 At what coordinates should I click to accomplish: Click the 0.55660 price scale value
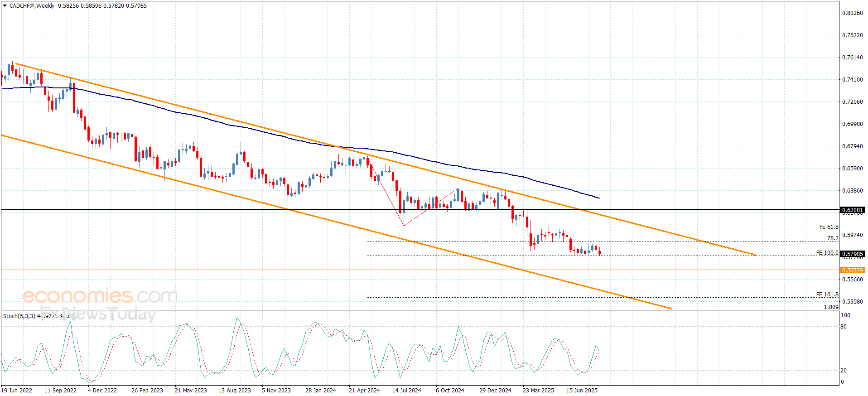(852, 280)
